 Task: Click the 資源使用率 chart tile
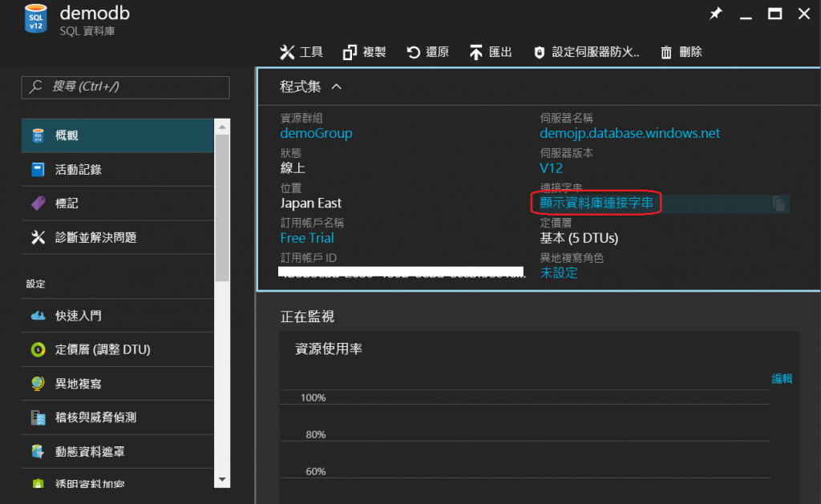pos(540,417)
